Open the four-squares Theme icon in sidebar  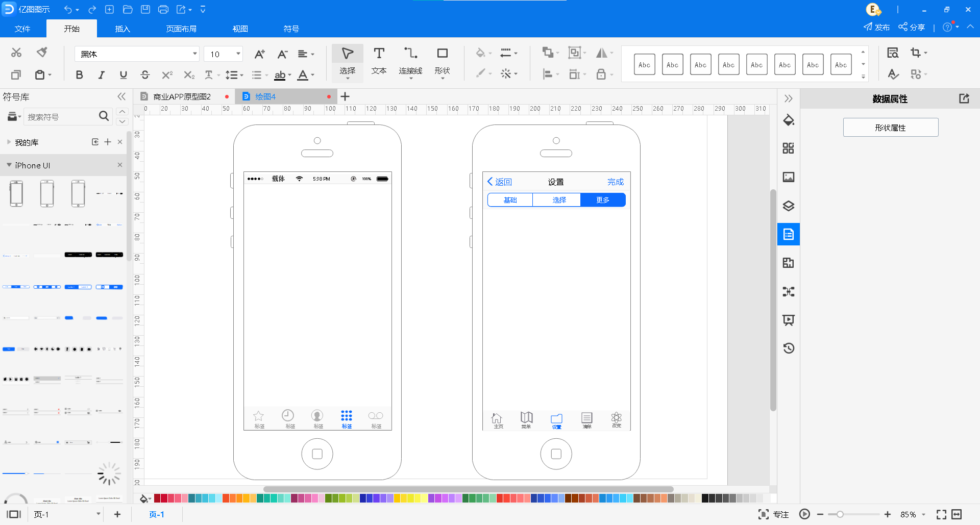point(789,148)
